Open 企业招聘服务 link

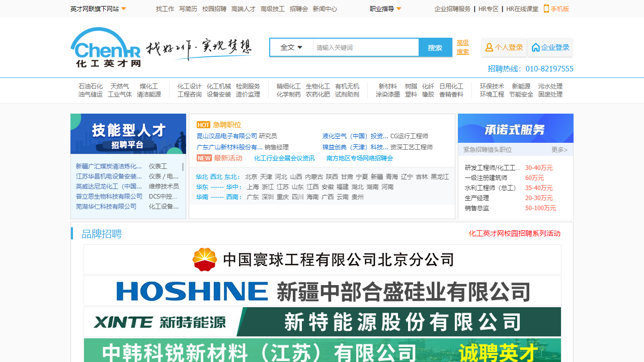click(x=452, y=9)
